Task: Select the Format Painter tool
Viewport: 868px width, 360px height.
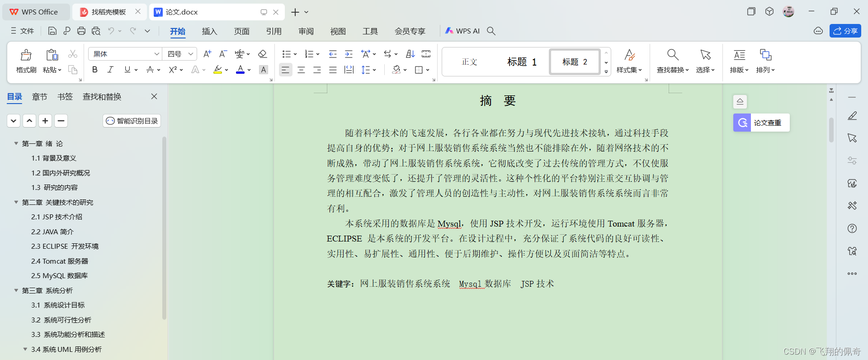Action: pos(26,61)
